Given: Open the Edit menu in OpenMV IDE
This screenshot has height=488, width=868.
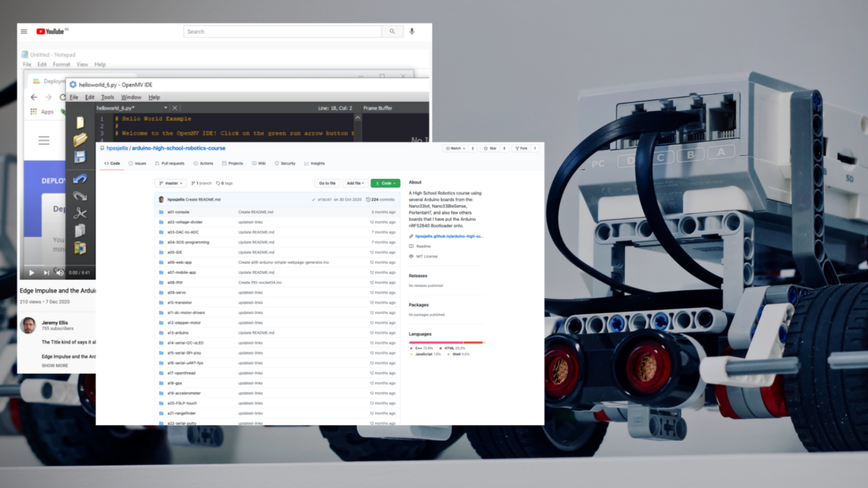Looking at the screenshot, I should pos(90,97).
